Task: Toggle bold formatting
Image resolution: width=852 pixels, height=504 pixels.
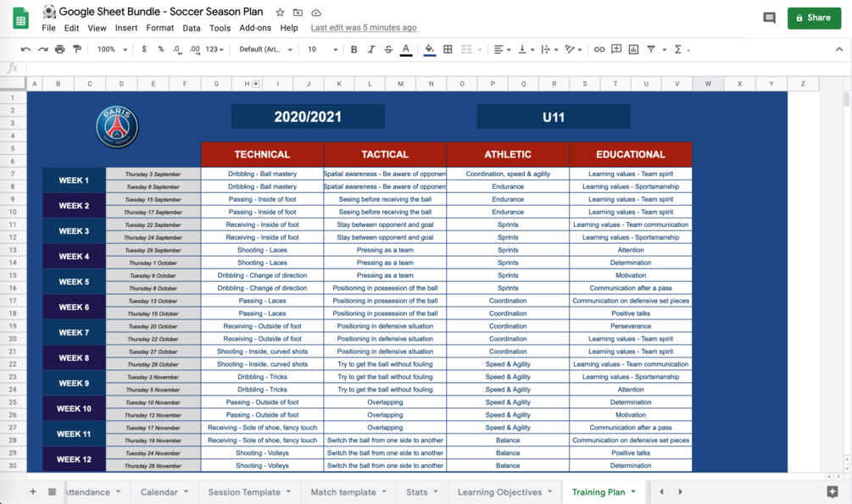Action: click(354, 49)
